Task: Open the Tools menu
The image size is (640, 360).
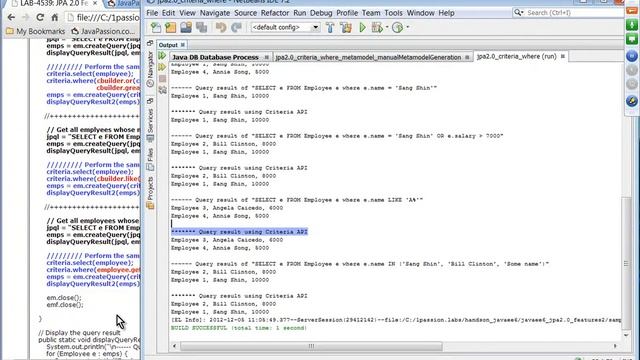Action: 393,13
